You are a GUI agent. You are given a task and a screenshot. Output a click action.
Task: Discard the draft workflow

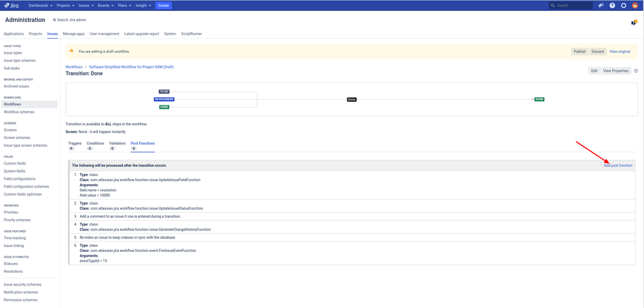[x=598, y=52]
